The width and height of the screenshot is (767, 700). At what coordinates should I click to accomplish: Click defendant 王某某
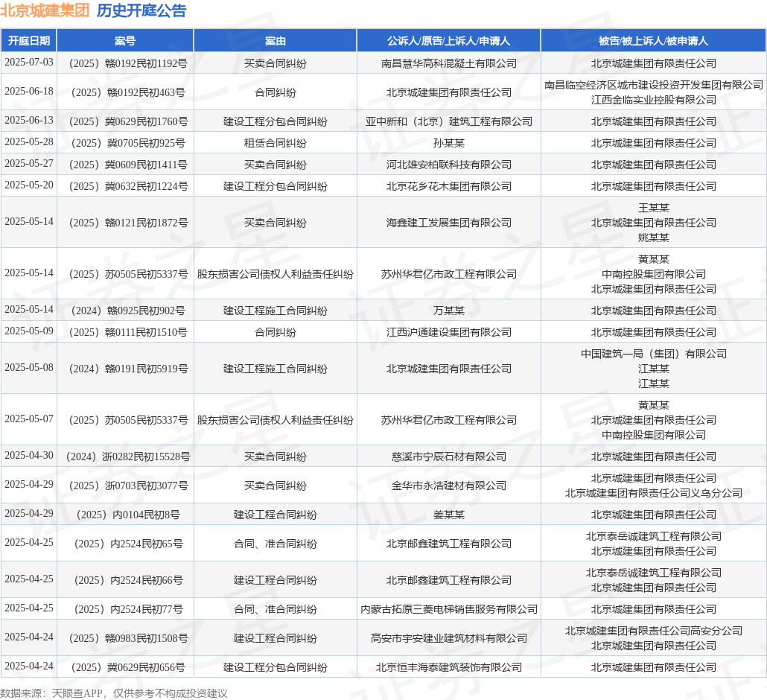click(x=654, y=208)
